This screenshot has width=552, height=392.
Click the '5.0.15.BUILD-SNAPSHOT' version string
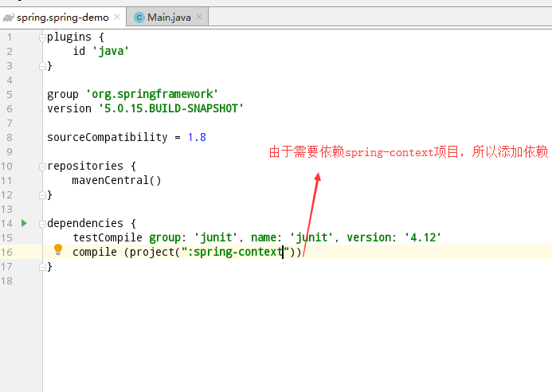tap(170, 108)
